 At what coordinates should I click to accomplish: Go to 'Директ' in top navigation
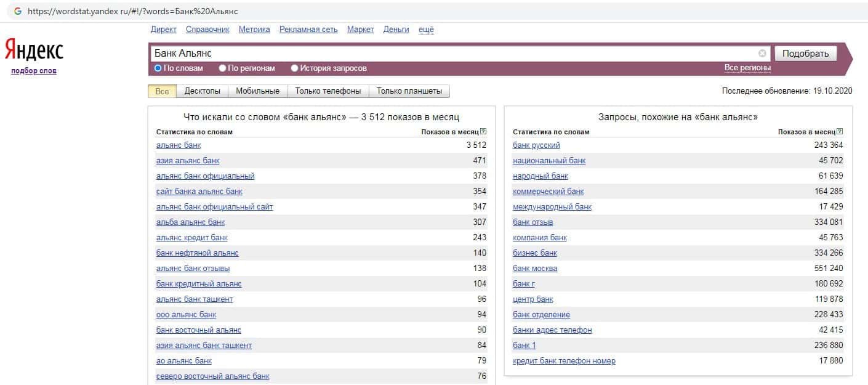click(x=163, y=30)
